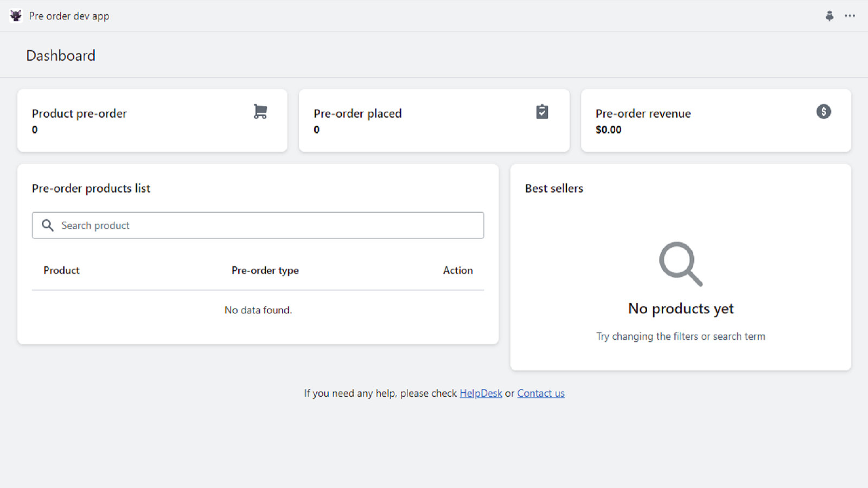Click the large magnifier icon in Best sellers
The width and height of the screenshot is (868, 488).
click(x=681, y=264)
